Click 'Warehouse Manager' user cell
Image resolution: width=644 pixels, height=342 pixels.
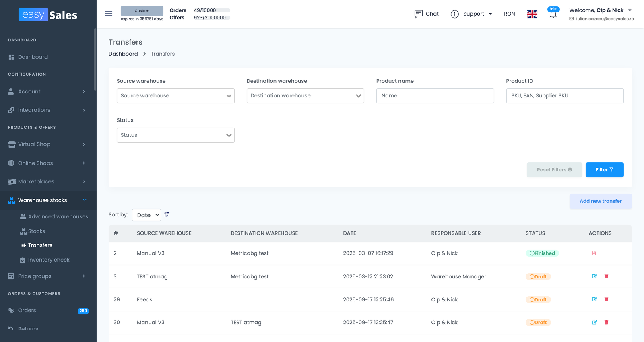click(459, 276)
